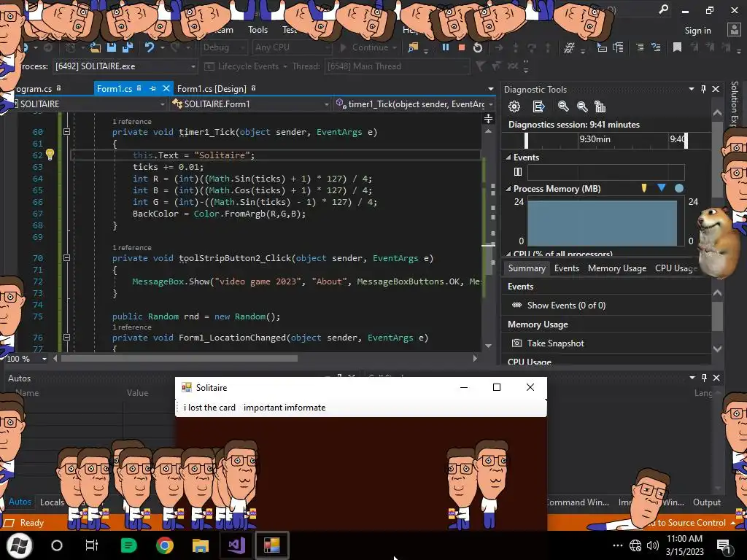Open the Tools menu
The image size is (747, 560).
pyautogui.click(x=258, y=29)
